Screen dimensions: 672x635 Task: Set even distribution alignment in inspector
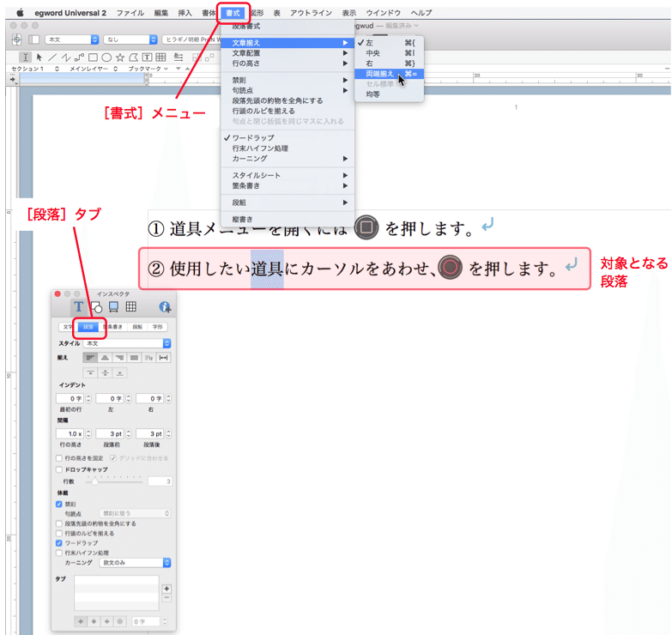(164, 358)
